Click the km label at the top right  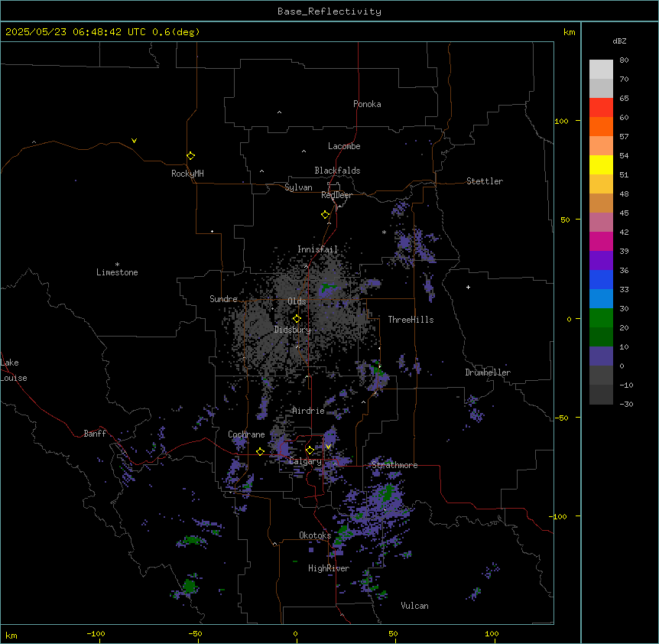570,32
